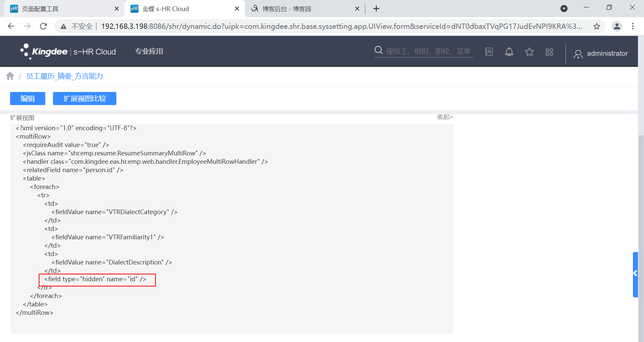Click the browser address bar URL
This screenshot has width=644, height=342.
(341, 26)
